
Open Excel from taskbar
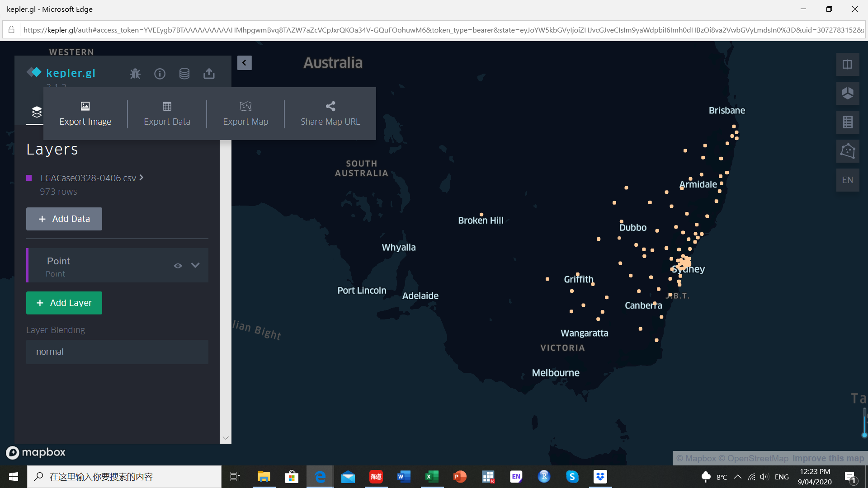432,477
